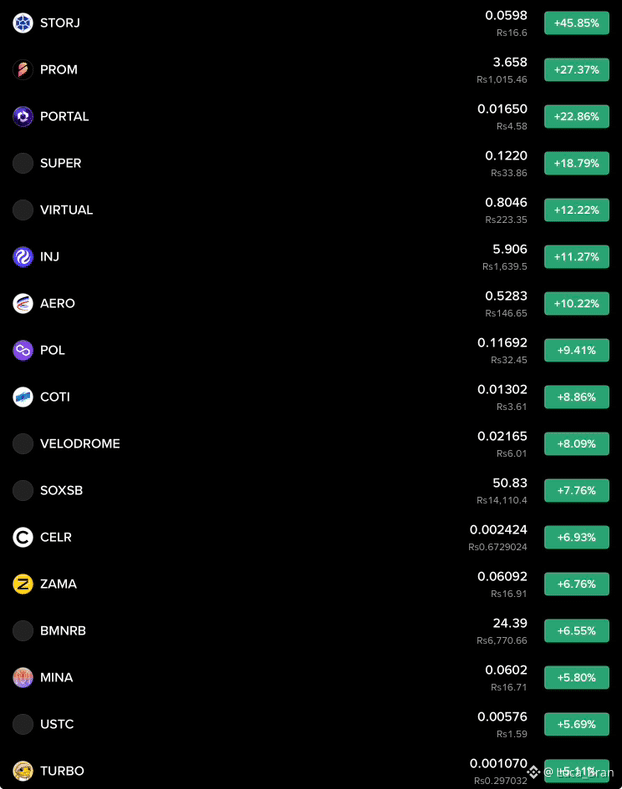Viewport: 622px width, 789px height.
Task: Open the PORTAL token icon
Action: (x=23, y=116)
